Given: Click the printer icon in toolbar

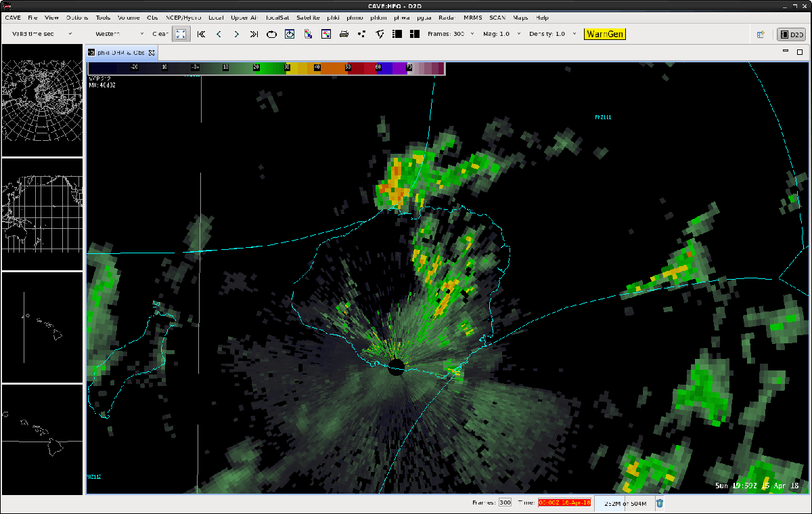Looking at the screenshot, I should 344,34.
